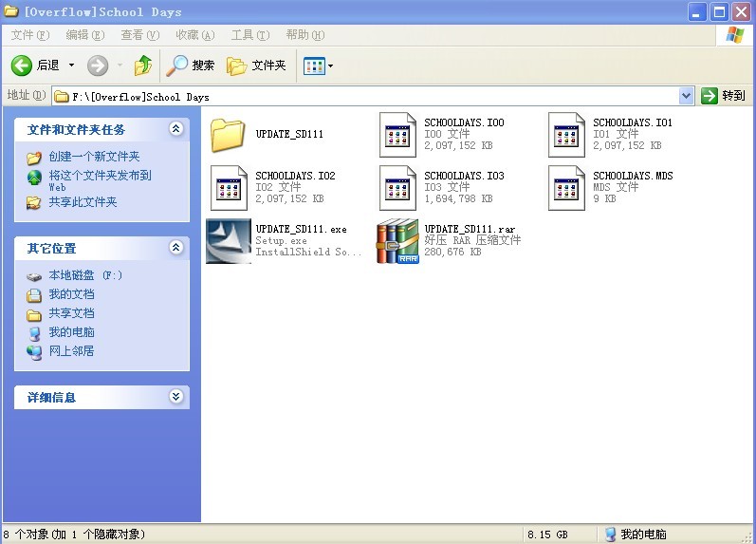Click the My Documents folder icon
756x544 pixels.
point(34,295)
